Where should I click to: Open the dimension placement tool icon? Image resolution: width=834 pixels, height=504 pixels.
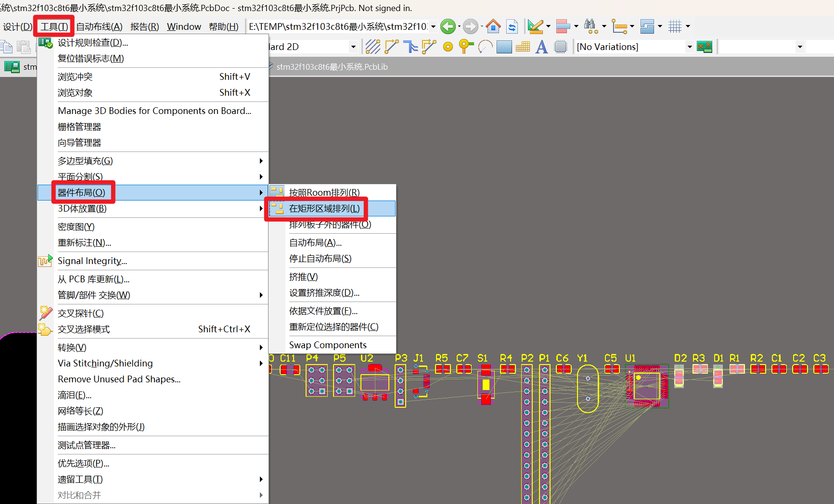point(619,26)
